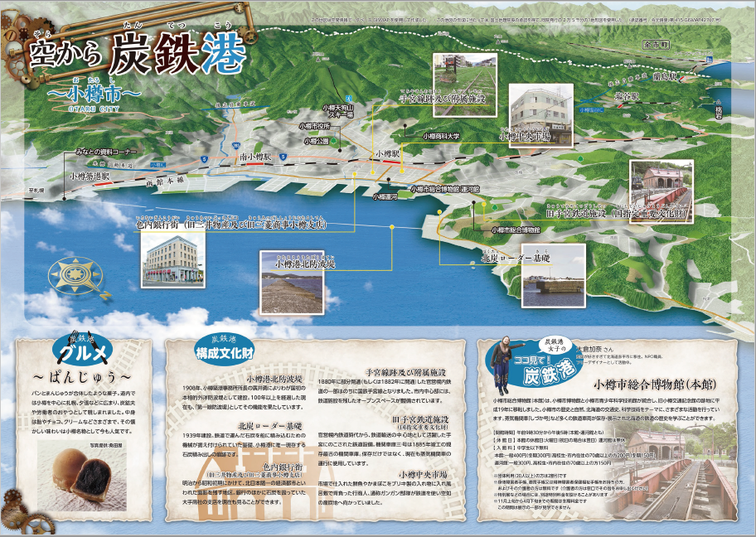The width and height of the screenshot is (756, 537).
Task: Click the 小樽商科大学 label
Action: click(441, 137)
